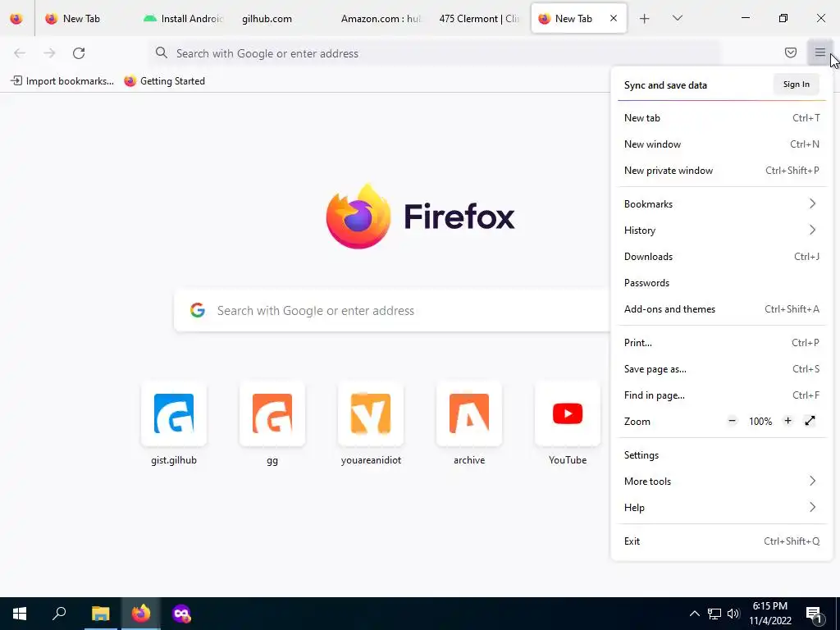
Task: Switch to the Install Android tab
Action: (183, 19)
